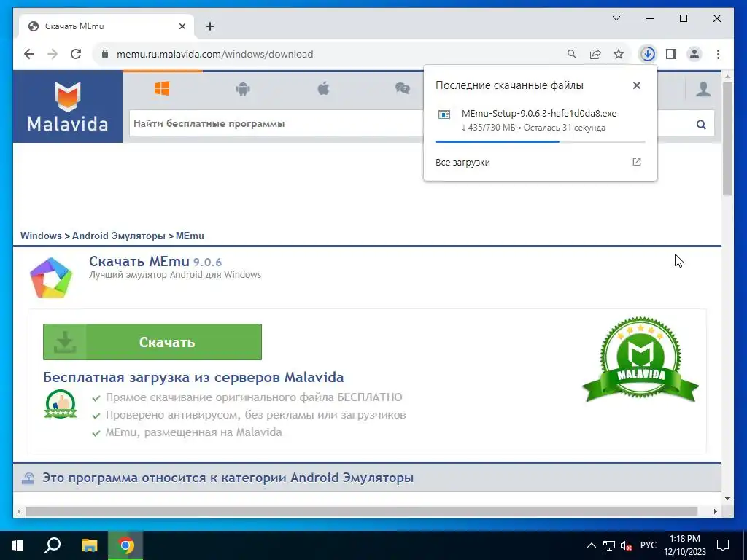Click the network tray icon
Viewport: 747px width, 560px height.
[609, 545]
